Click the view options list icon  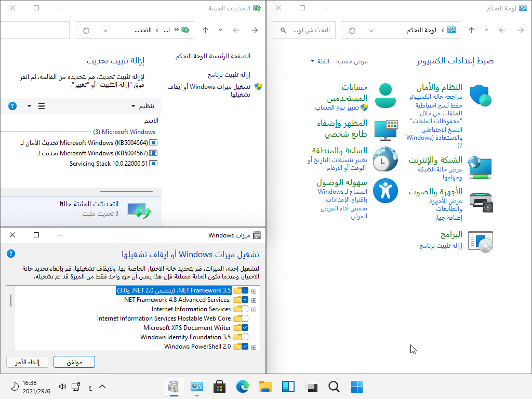[42, 106]
